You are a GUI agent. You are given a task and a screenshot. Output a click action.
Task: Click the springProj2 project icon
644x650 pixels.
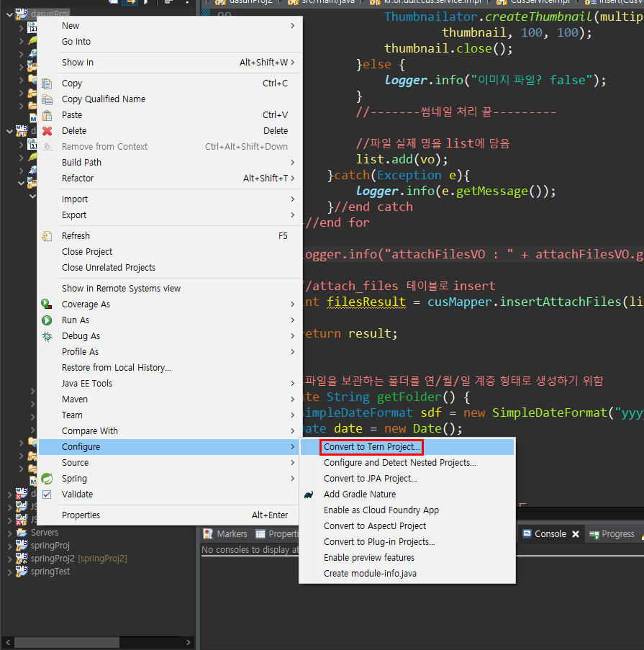click(22, 559)
